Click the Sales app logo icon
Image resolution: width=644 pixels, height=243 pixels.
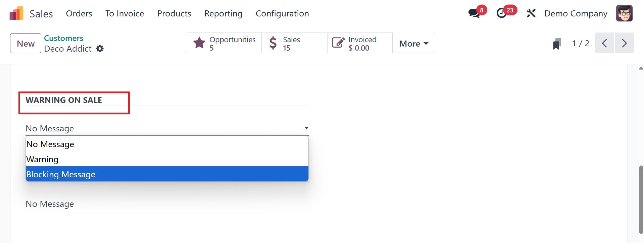pos(16,14)
